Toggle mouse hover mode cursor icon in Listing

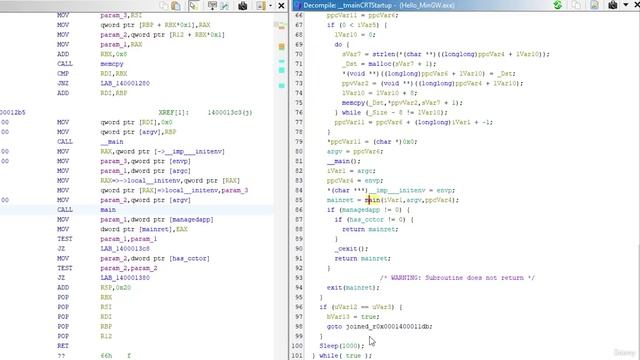tap(193, 5)
